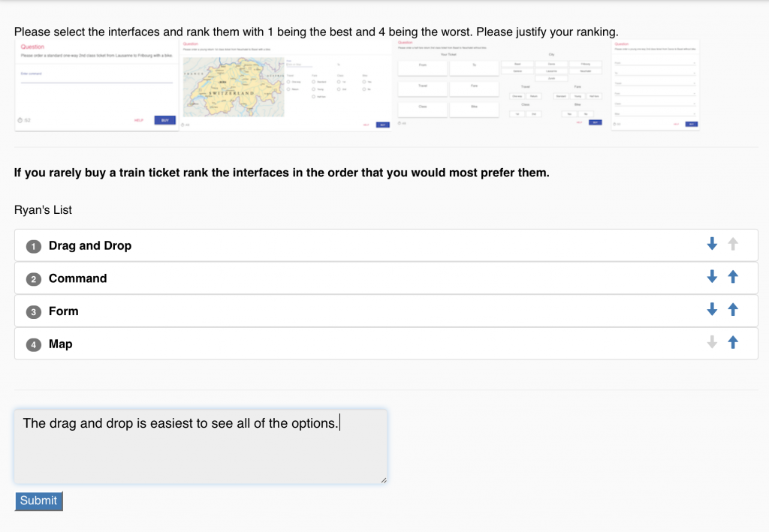Click the greyed-out up arrow for Drag and Drop
769x532 pixels.
point(733,244)
